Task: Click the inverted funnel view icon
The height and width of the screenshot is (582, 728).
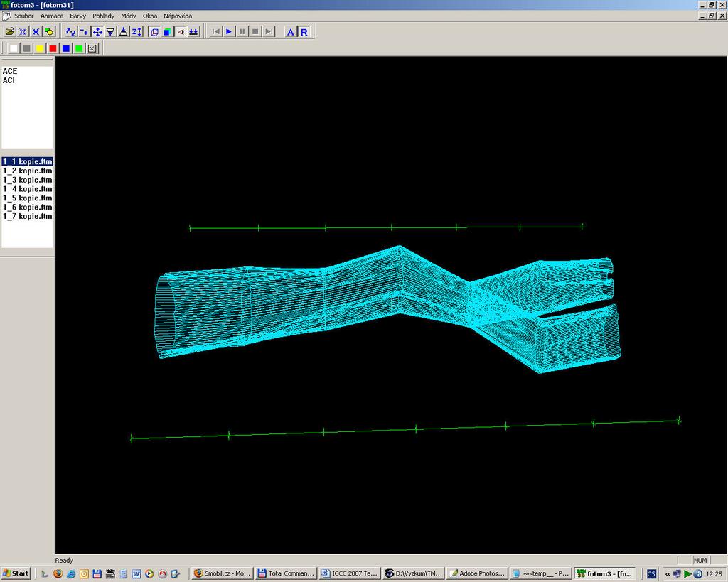Action: [124, 31]
